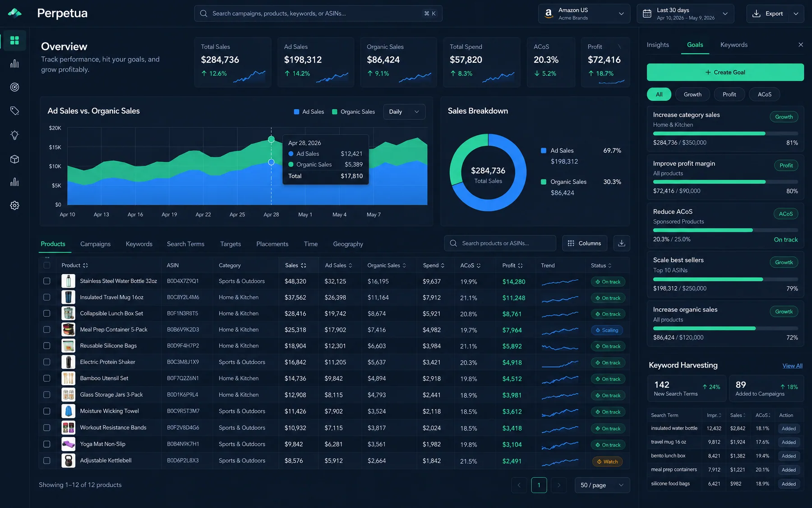
Task: Open the lightbulb insights icon in sidebar
Action: click(x=14, y=135)
